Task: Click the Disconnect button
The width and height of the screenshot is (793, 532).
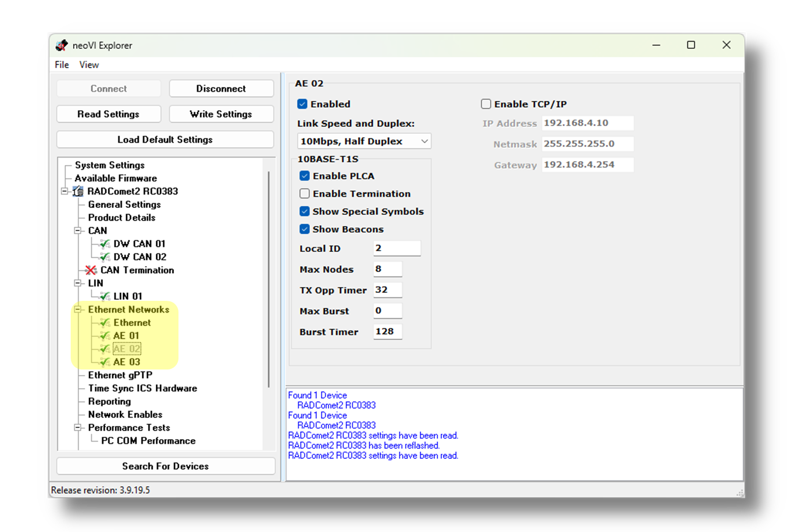Action: pos(221,89)
